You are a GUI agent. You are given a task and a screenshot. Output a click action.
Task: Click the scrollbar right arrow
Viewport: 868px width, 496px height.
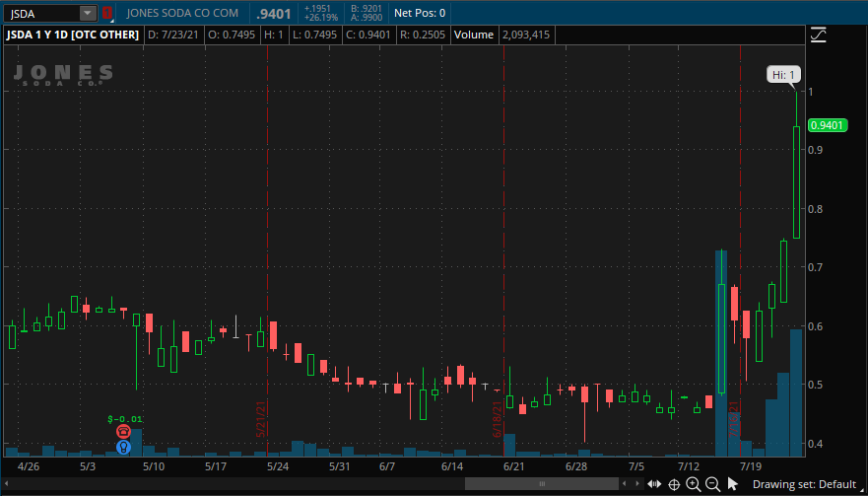coord(637,484)
